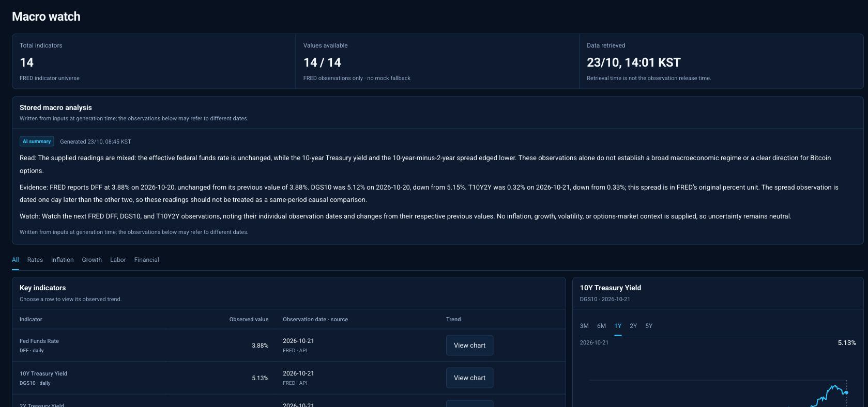Click the retrieval time disclaimer note
This screenshot has width=868, height=407.
649,78
